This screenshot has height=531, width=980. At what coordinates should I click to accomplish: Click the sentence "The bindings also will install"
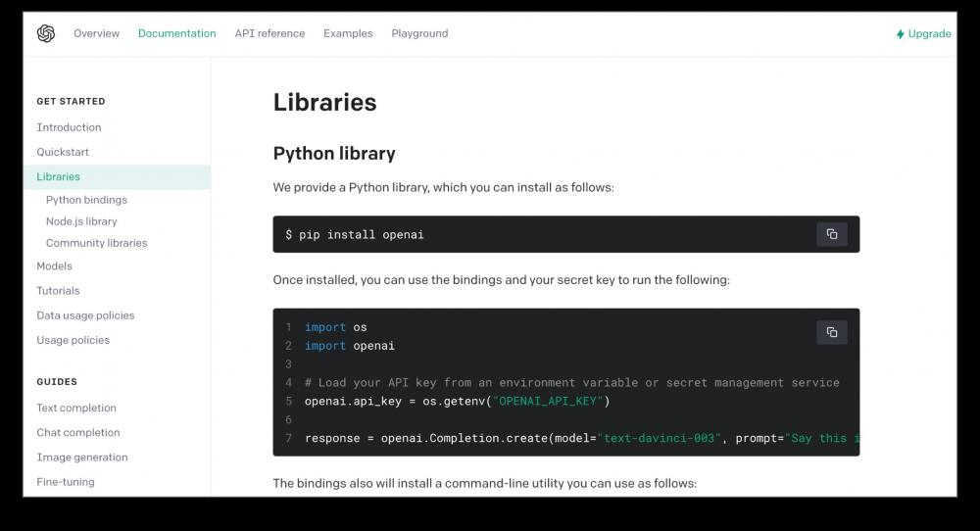[x=484, y=484]
